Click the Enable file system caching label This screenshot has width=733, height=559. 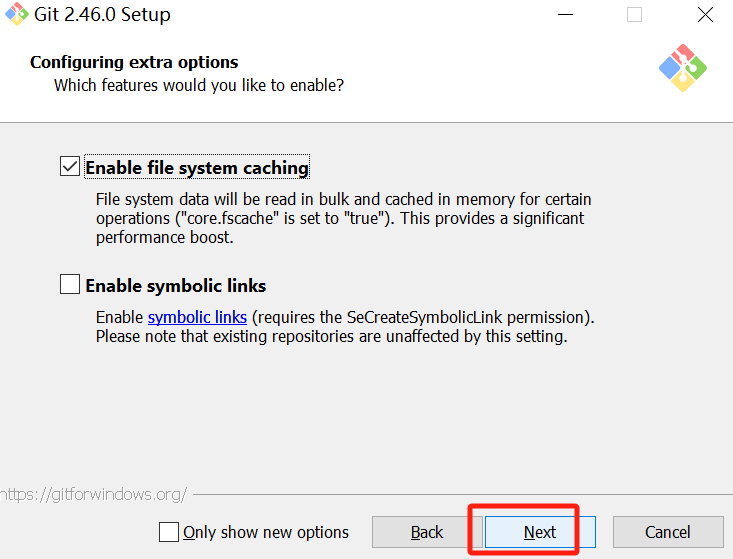tap(197, 167)
